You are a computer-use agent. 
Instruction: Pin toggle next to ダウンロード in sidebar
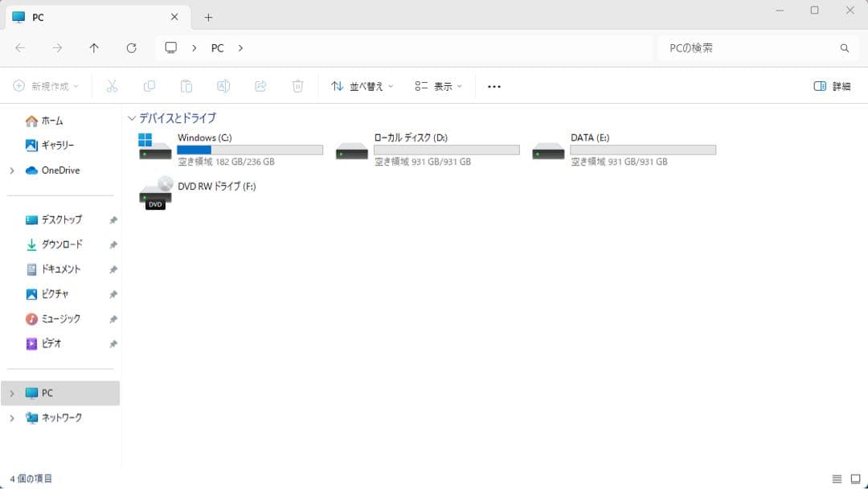tap(113, 244)
